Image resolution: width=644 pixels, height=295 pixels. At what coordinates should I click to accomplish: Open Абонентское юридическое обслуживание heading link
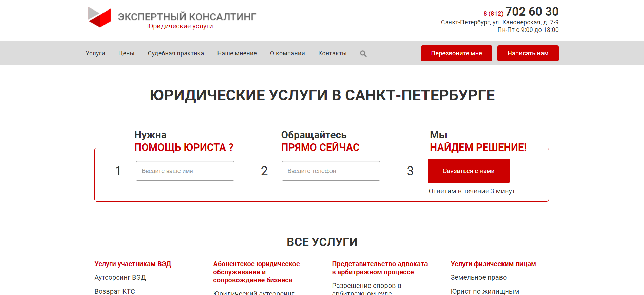pos(256,272)
